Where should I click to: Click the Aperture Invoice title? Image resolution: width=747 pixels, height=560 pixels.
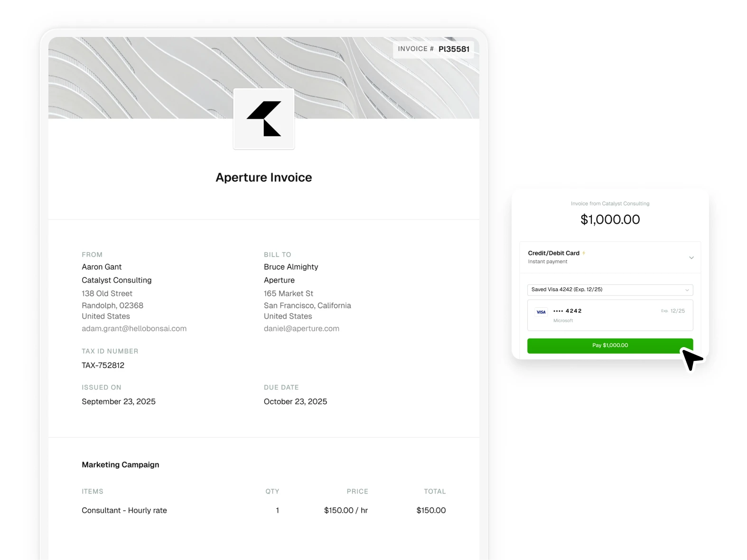coord(264,177)
